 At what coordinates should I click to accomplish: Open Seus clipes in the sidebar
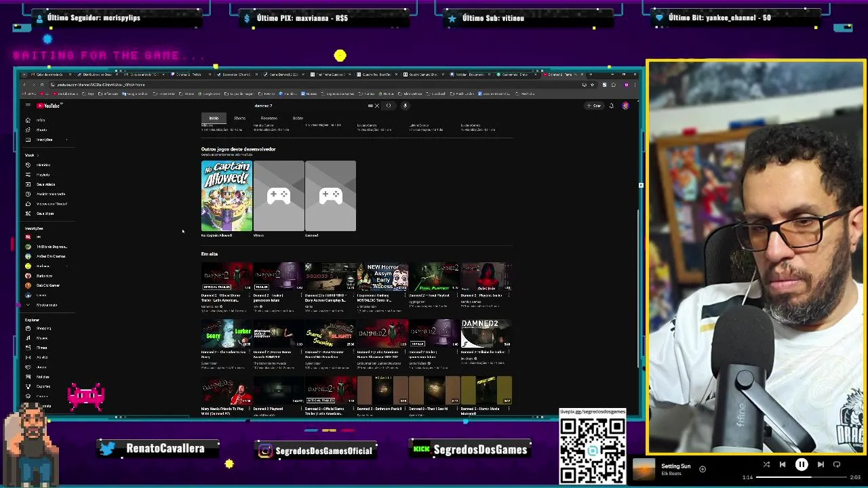pyautogui.click(x=45, y=213)
